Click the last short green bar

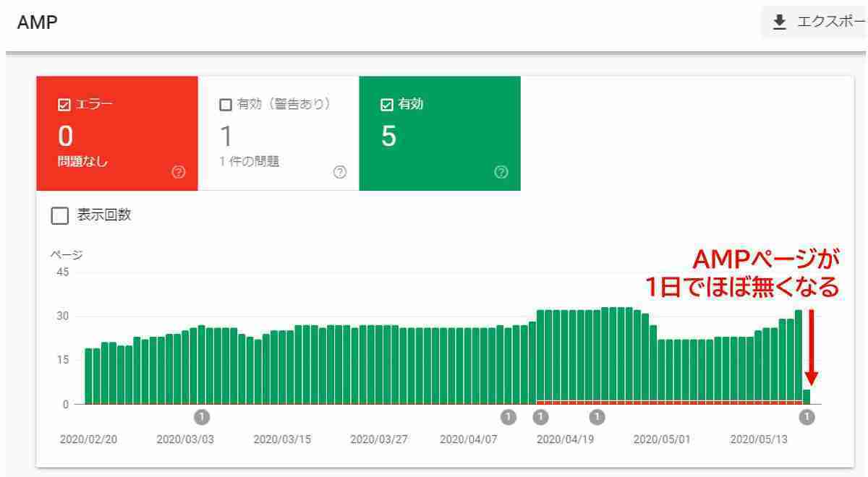[807, 397]
